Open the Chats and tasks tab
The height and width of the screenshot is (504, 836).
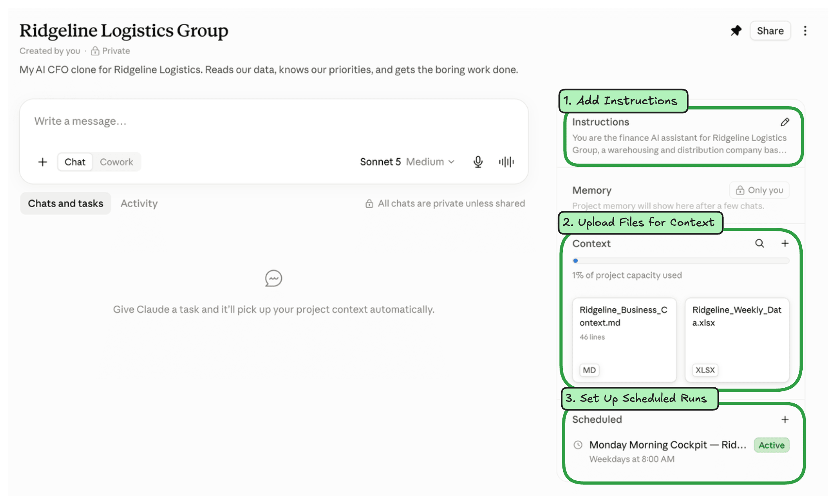[x=65, y=204]
